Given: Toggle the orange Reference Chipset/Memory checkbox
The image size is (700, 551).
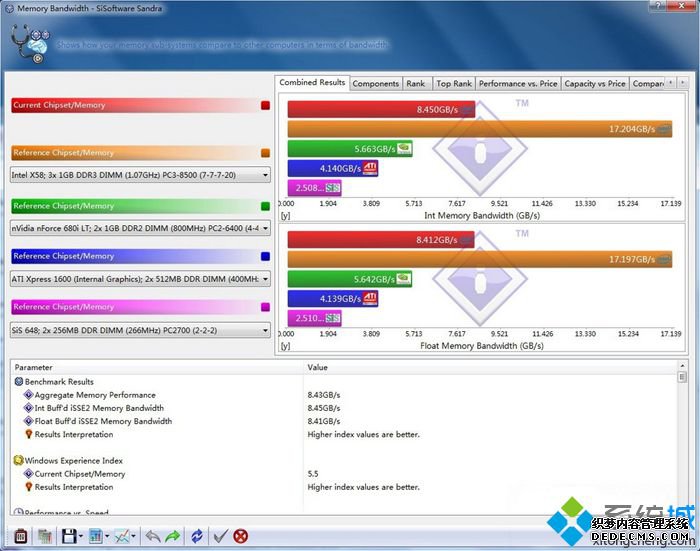Looking at the screenshot, I should (265, 153).
